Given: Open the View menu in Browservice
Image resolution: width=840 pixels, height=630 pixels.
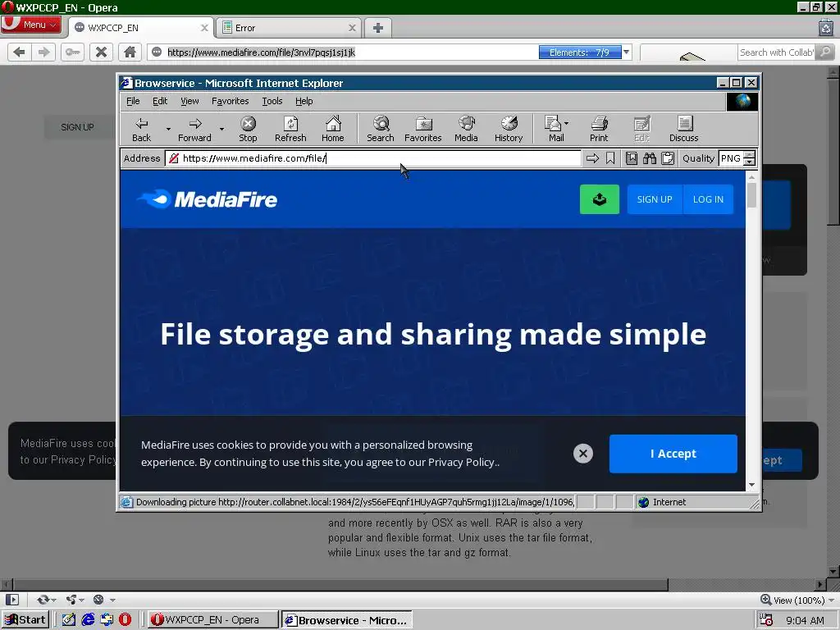Looking at the screenshot, I should [x=189, y=101].
